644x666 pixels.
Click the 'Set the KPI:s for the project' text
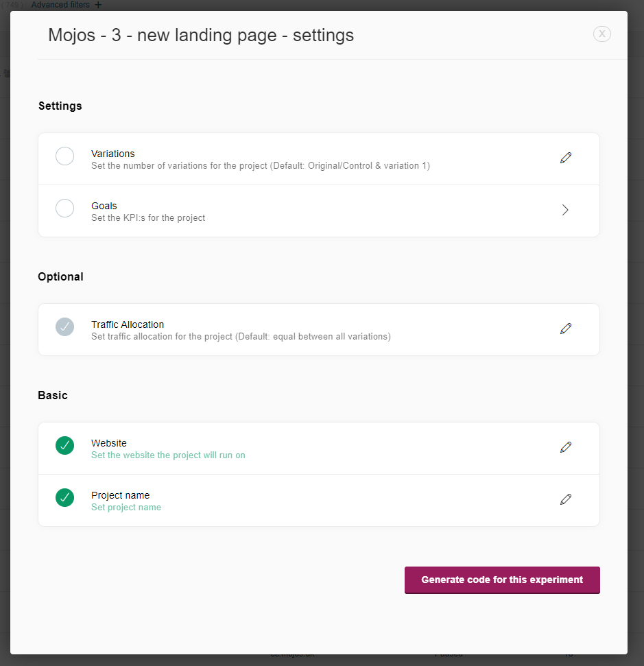click(x=148, y=217)
